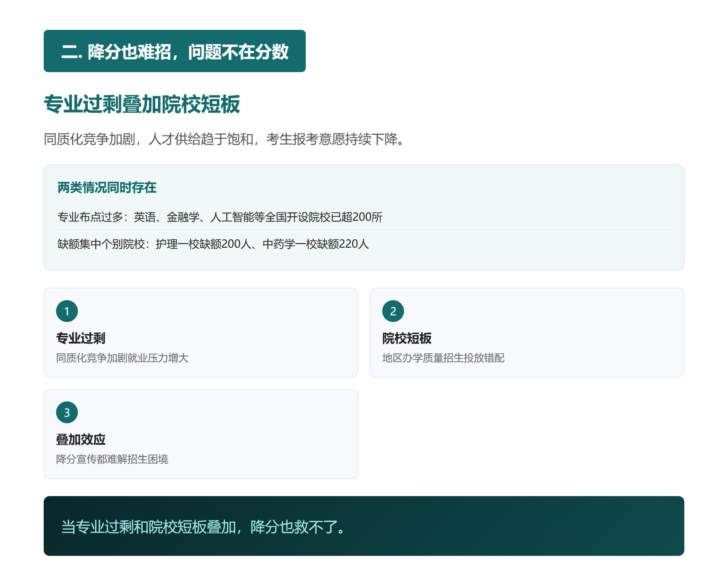Click the number 2 circle badge
The height and width of the screenshot is (585, 728).
[x=393, y=311]
